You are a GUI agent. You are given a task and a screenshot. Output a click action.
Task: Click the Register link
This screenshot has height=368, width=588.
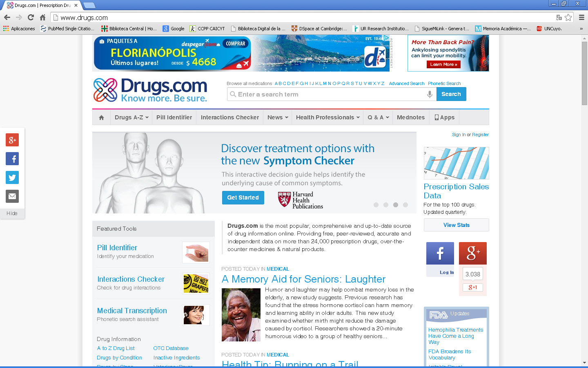pyautogui.click(x=480, y=135)
